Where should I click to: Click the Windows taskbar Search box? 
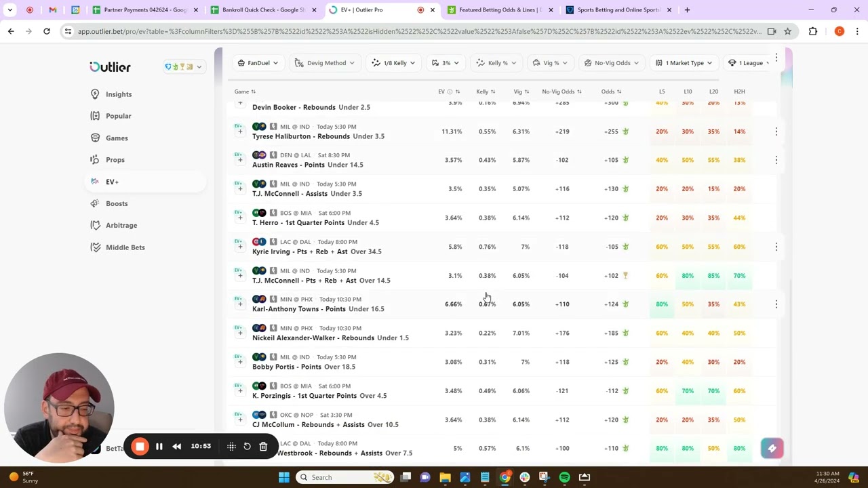tap(345, 477)
